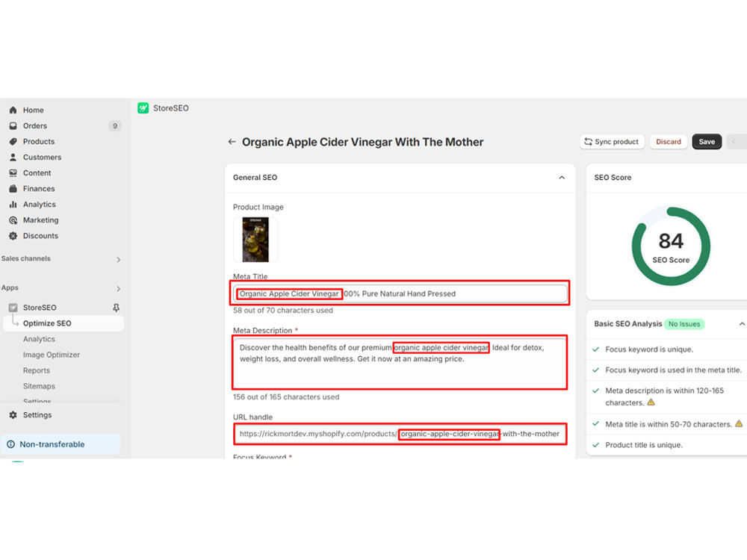Click the No Issues status badge
This screenshot has width=747, height=560.
[684, 324]
